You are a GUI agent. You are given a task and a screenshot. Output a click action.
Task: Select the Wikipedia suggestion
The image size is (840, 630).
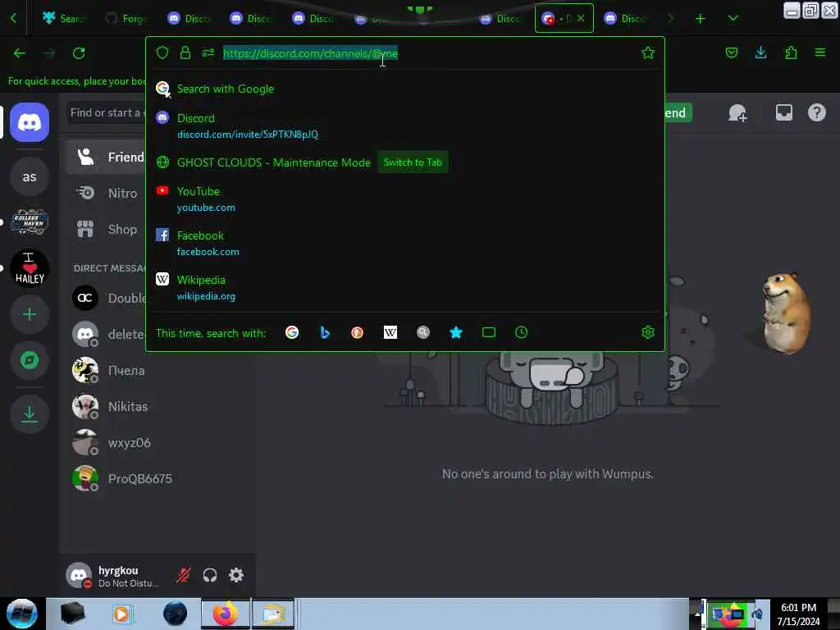[x=405, y=288]
